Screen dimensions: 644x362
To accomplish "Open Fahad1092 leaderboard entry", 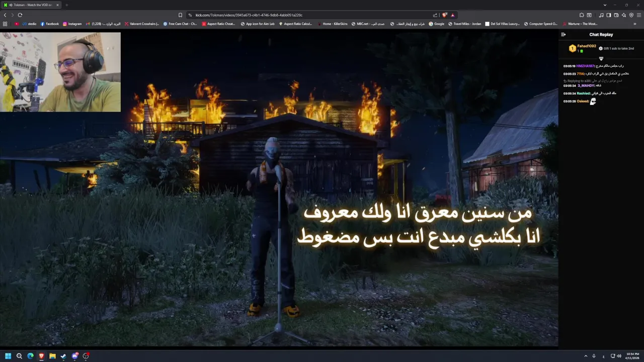I will [x=583, y=48].
